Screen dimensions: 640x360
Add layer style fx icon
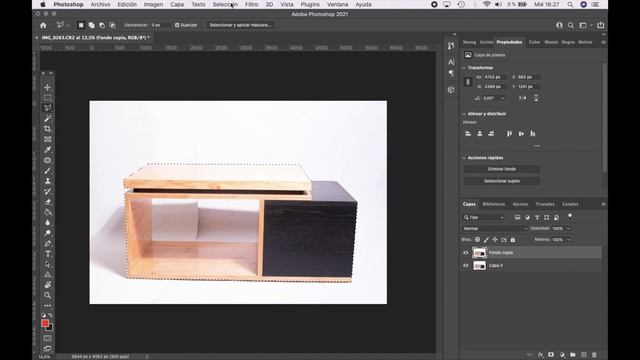tap(540, 355)
